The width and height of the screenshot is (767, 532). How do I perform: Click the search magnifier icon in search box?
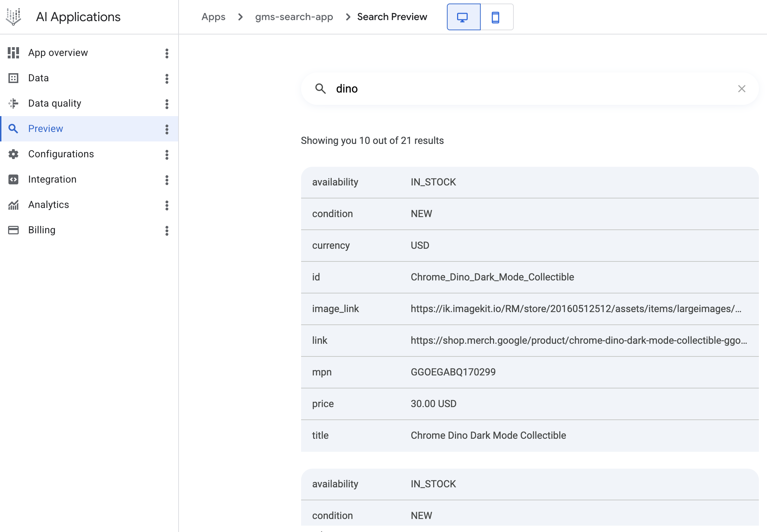tap(320, 89)
